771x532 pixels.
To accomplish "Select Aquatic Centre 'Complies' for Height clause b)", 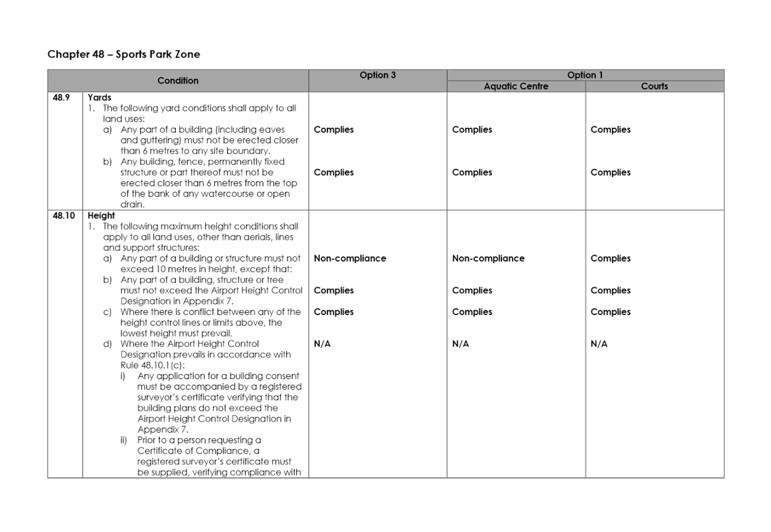I will pos(472,290).
